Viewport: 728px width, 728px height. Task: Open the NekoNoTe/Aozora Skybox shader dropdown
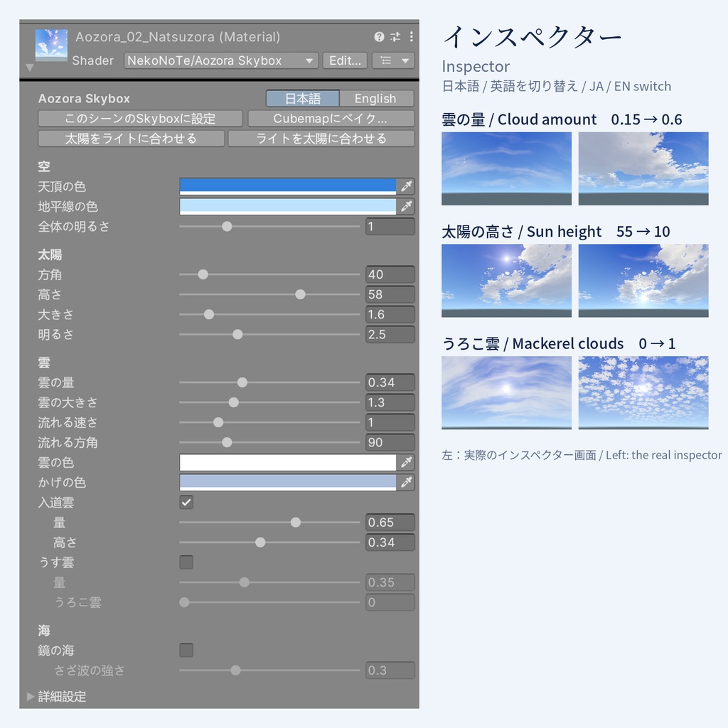pyautogui.click(x=220, y=60)
